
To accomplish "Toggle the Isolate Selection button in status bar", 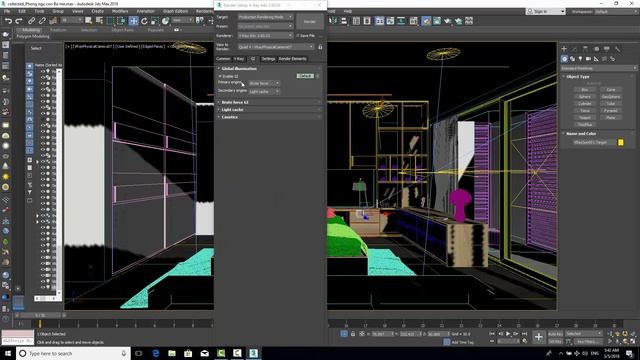I will (344, 334).
